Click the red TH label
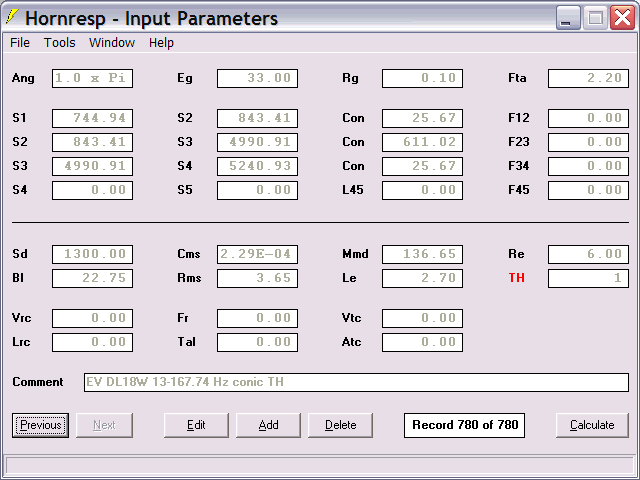Viewport: 640px width, 480px height. [516, 278]
